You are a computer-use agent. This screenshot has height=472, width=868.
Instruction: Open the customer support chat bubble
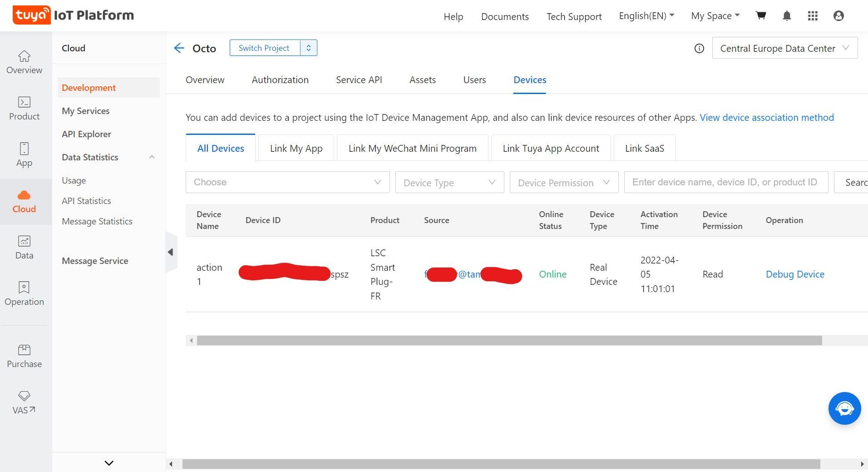tap(844, 408)
